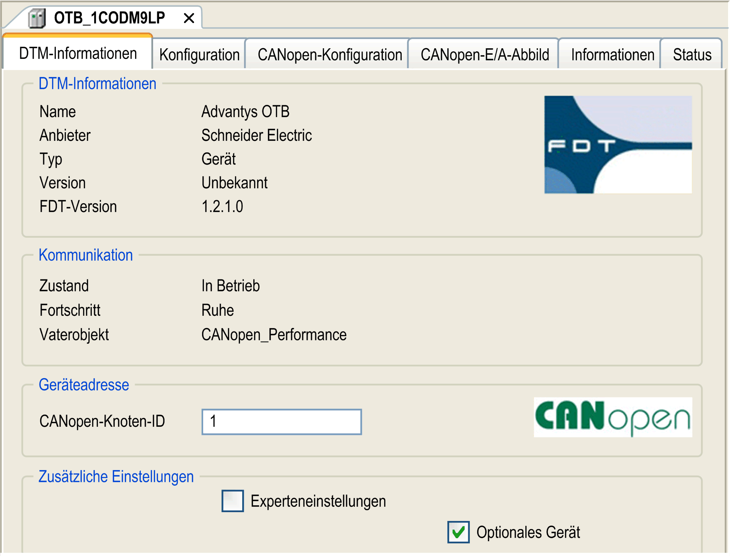
Task: Click the OTB_1CODM9LP document tab title
Action: tap(109, 18)
